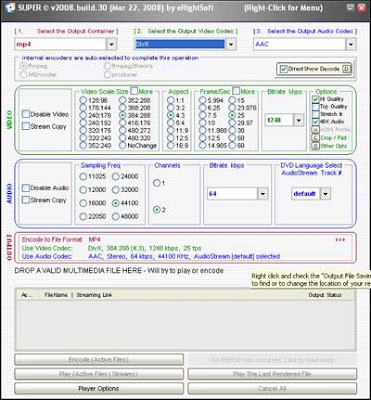
Task: Click the video bitrate 1248 value field
Action: pyautogui.click(x=279, y=120)
